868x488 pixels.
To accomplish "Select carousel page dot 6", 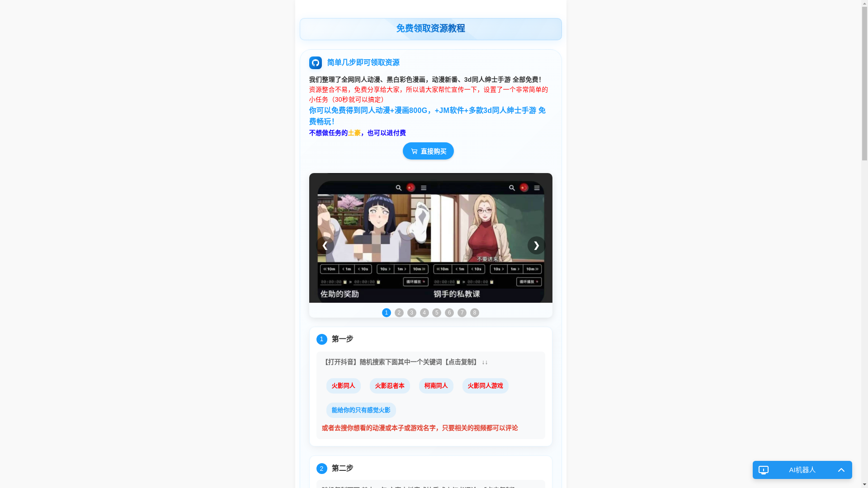I will [x=449, y=313].
